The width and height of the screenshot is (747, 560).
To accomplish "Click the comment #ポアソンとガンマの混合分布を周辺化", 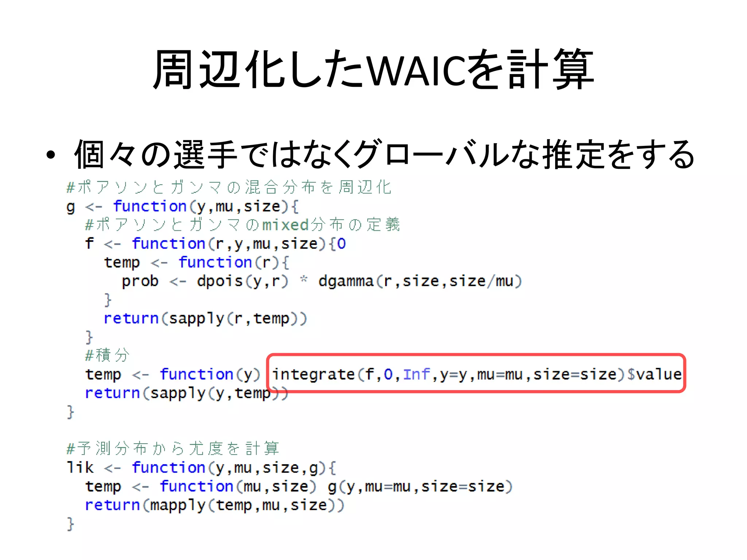I will [229, 187].
